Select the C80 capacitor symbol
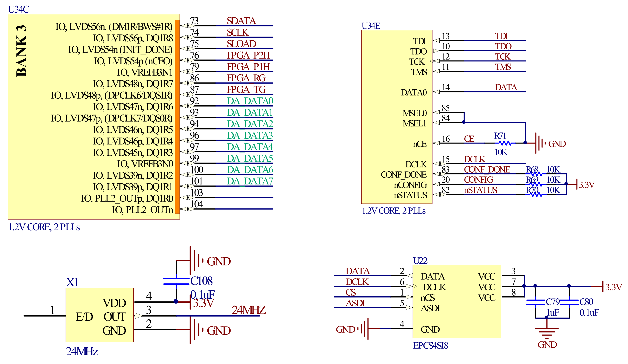This screenshot has width=628, height=364. tap(569, 302)
